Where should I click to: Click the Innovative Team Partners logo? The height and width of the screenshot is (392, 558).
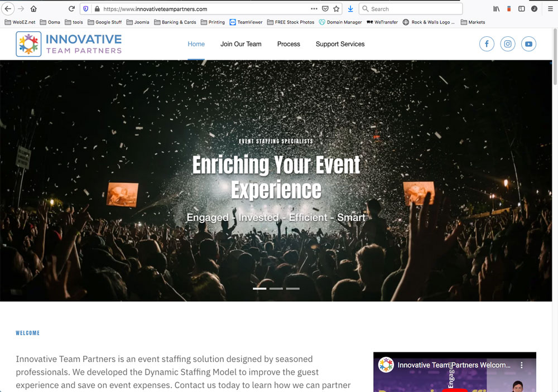coord(69,44)
